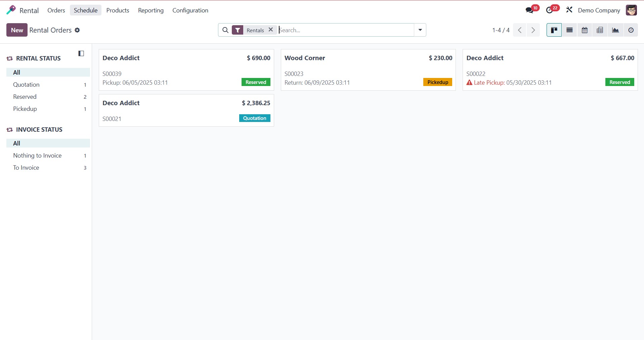Collapse the Rental Status sidebar panel
The image size is (644, 340).
[x=81, y=53]
